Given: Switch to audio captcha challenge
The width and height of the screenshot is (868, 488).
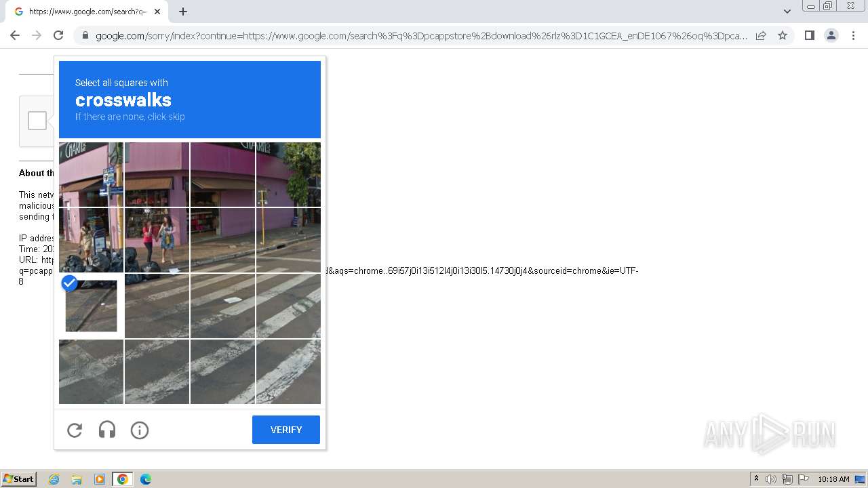Looking at the screenshot, I should pos(107,430).
